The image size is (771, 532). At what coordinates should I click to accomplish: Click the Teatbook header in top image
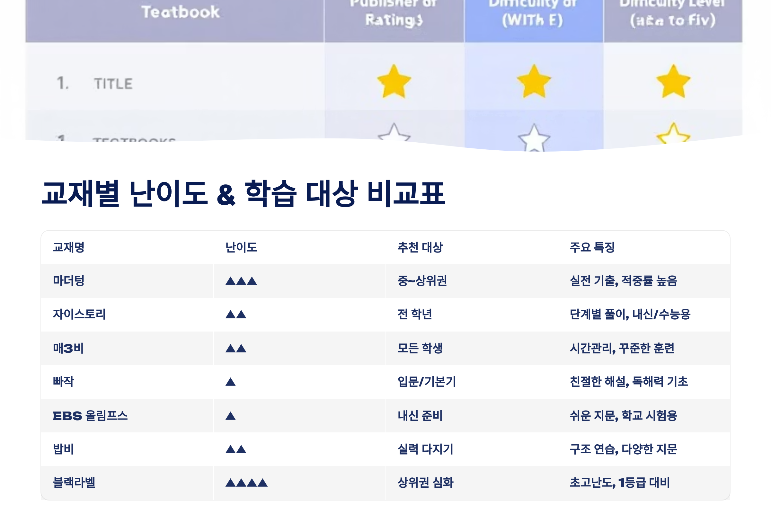coord(180,12)
